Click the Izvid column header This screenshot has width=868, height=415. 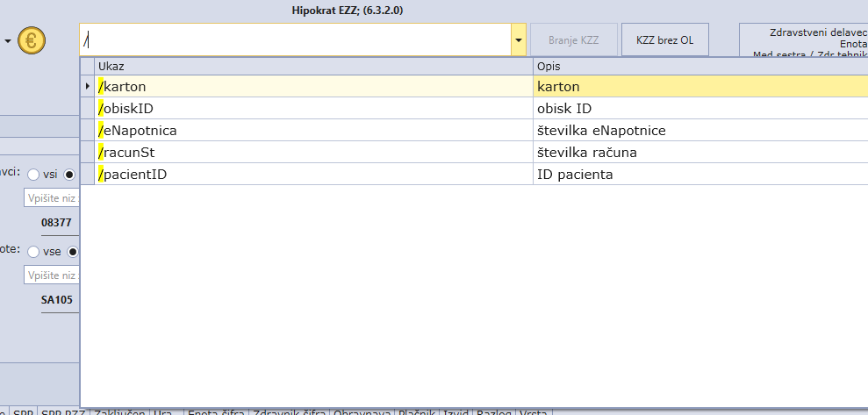coord(456,412)
